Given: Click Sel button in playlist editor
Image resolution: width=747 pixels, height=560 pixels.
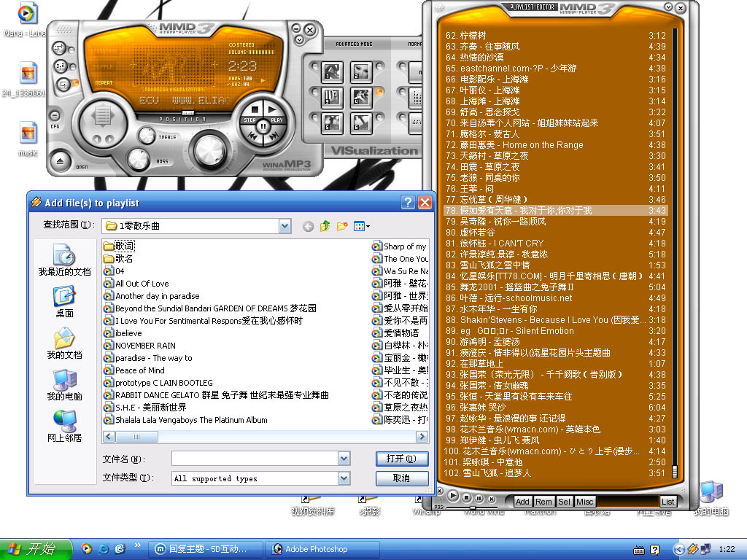Looking at the screenshot, I should pyautogui.click(x=564, y=502).
